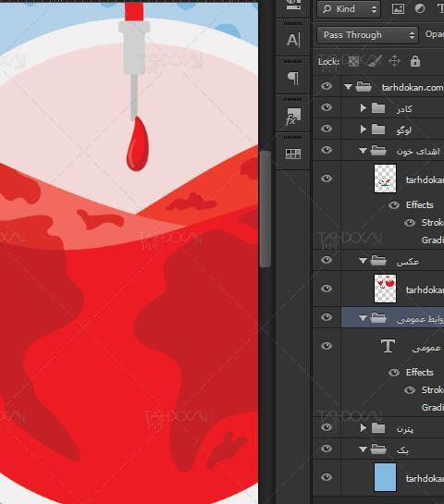Select the بک group folder icon
The image size is (444, 504).
coord(378,449)
